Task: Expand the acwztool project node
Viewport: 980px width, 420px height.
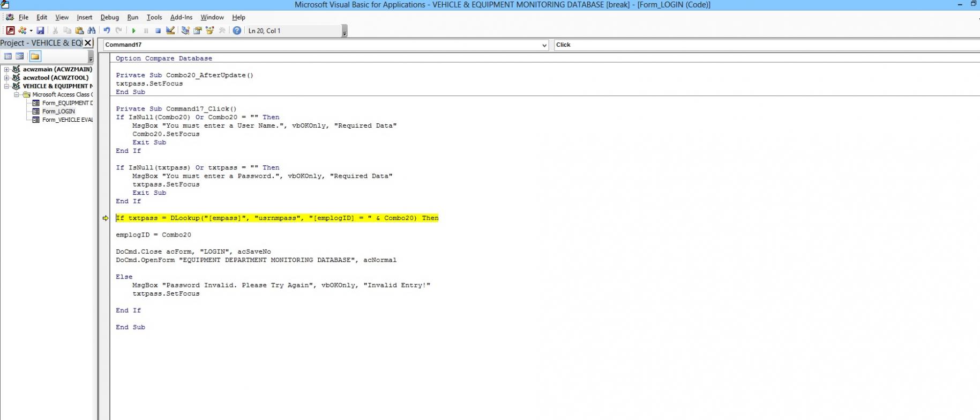Action: click(6, 78)
